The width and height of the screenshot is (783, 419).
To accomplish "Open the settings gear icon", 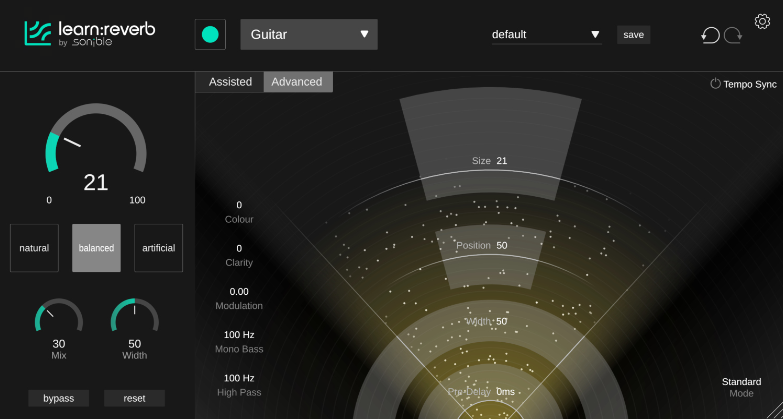I will [x=762, y=21].
